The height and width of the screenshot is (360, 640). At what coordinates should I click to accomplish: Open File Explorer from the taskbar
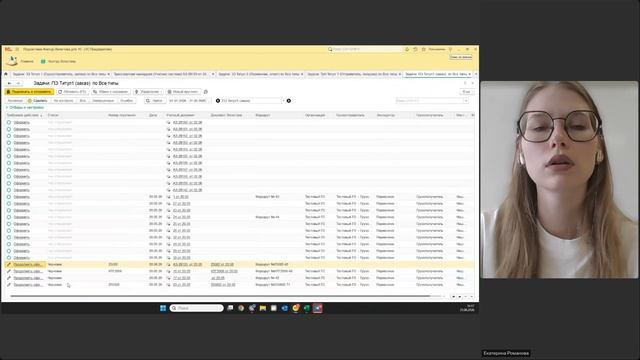click(x=262, y=308)
